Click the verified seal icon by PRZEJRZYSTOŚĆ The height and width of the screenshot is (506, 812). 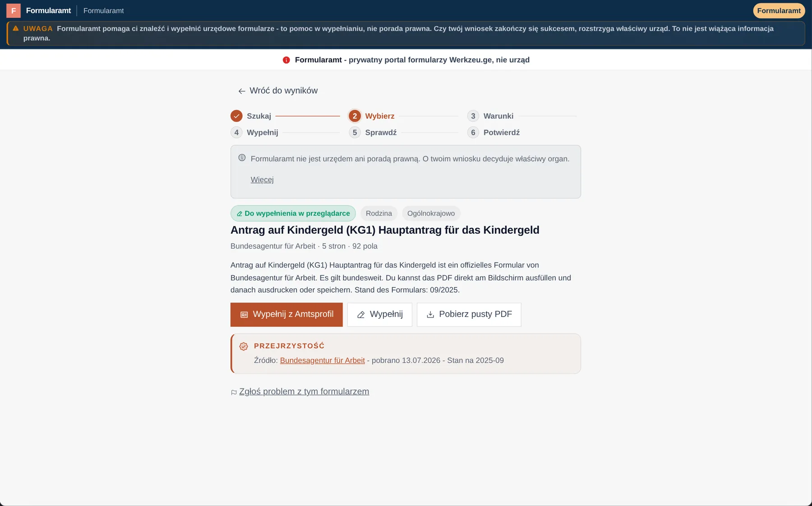244,346
